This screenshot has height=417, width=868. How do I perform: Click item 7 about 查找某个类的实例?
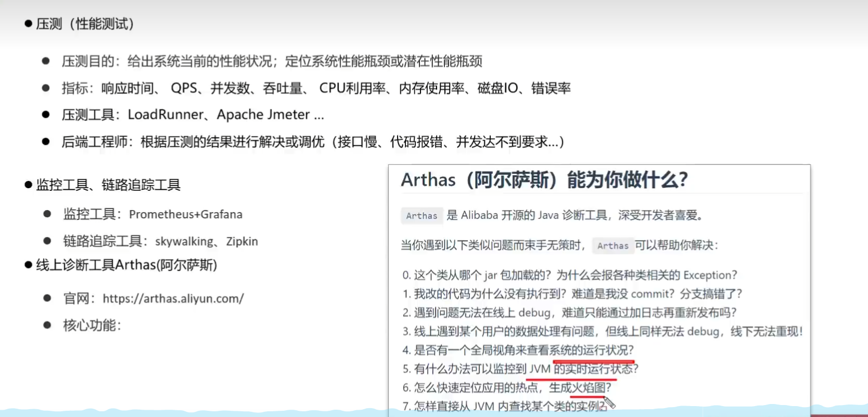(x=505, y=406)
